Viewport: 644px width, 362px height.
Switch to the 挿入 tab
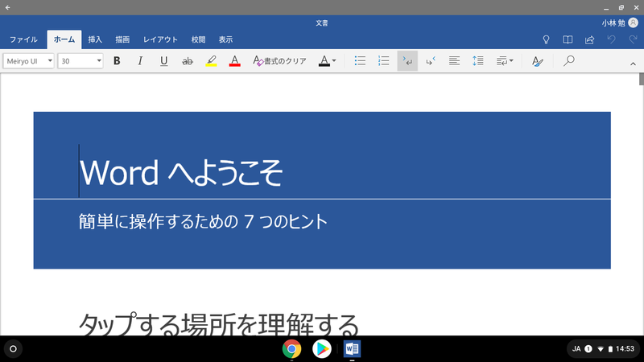(x=95, y=39)
